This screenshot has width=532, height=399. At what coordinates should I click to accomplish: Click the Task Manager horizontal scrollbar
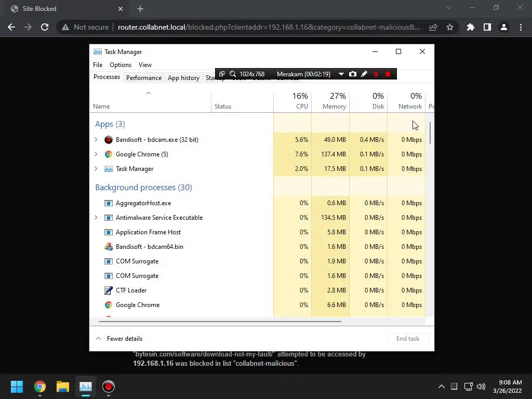tap(220, 321)
